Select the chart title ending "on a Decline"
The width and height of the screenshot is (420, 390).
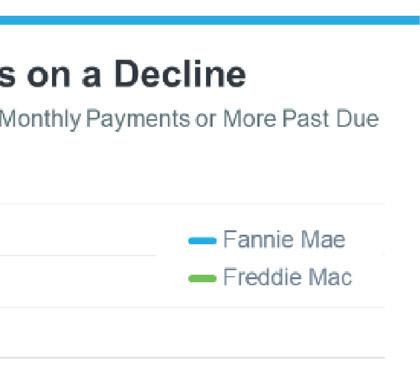(123, 74)
